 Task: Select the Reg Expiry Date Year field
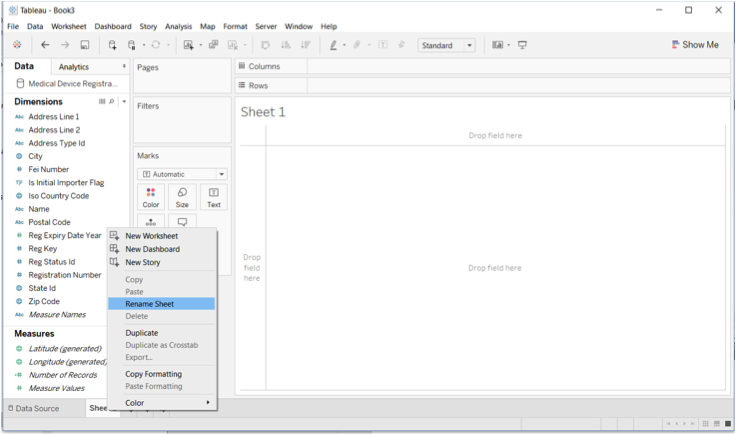64,235
